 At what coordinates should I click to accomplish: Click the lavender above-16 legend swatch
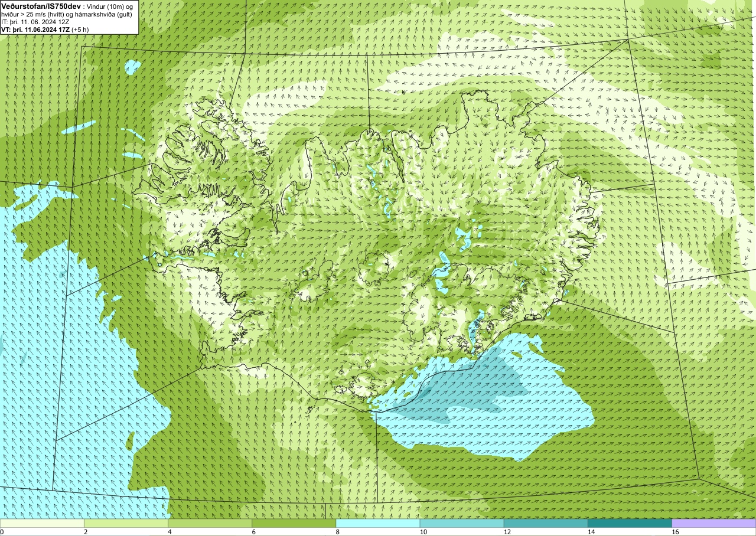714,523
